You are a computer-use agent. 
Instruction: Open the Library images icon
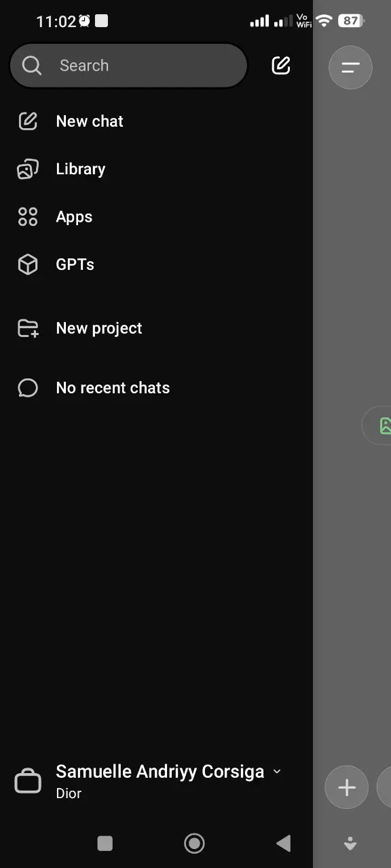[28, 169]
